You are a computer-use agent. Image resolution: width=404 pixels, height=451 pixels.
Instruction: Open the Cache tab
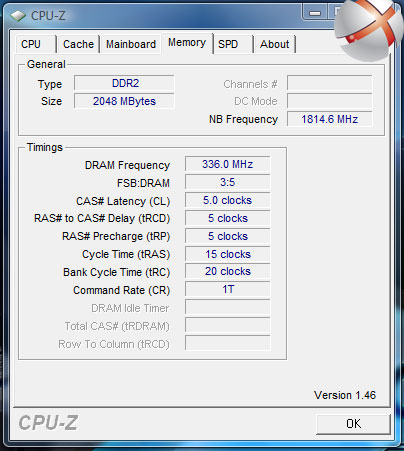(78, 44)
